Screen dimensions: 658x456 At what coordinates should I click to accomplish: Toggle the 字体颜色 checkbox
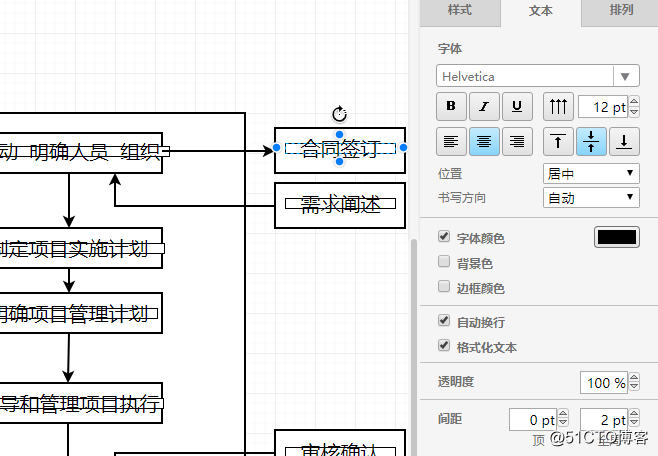pyautogui.click(x=444, y=237)
